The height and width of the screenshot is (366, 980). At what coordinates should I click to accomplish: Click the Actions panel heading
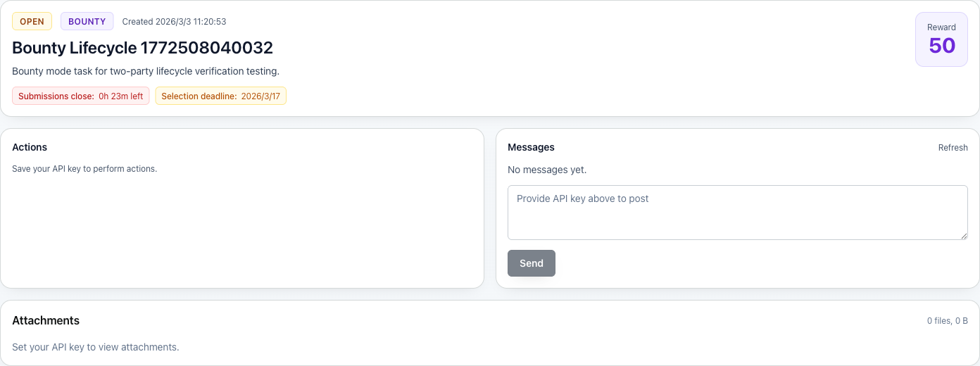click(x=30, y=147)
